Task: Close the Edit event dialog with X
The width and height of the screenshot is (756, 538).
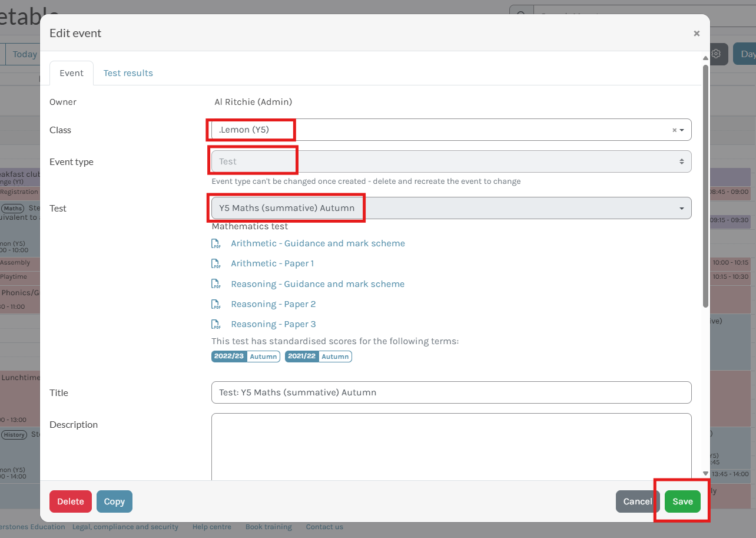Action: point(697,34)
